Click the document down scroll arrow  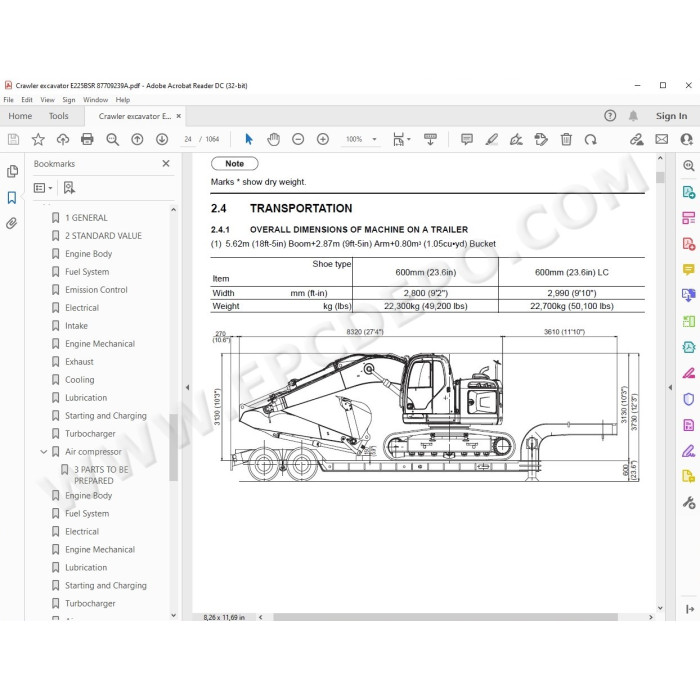pos(660,608)
